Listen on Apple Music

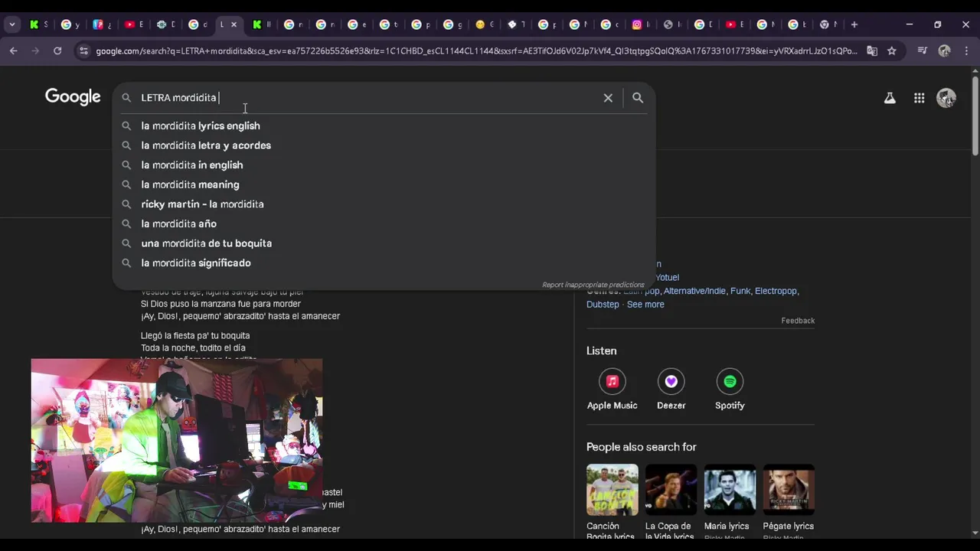pos(612,390)
